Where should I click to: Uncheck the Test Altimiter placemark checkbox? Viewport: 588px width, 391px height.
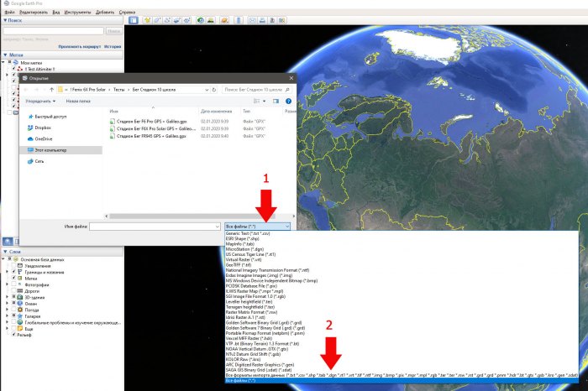pyautogui.click(x=13, y=69)
